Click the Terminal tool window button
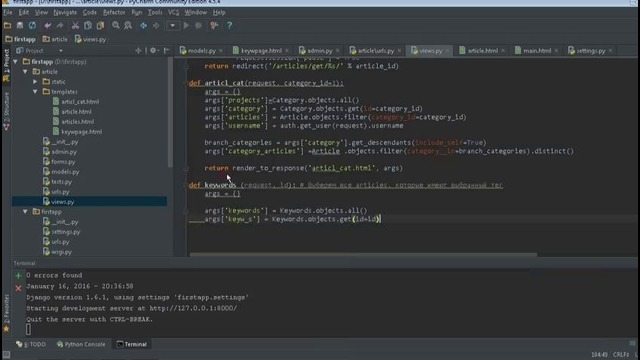 (x=131, y=344)
